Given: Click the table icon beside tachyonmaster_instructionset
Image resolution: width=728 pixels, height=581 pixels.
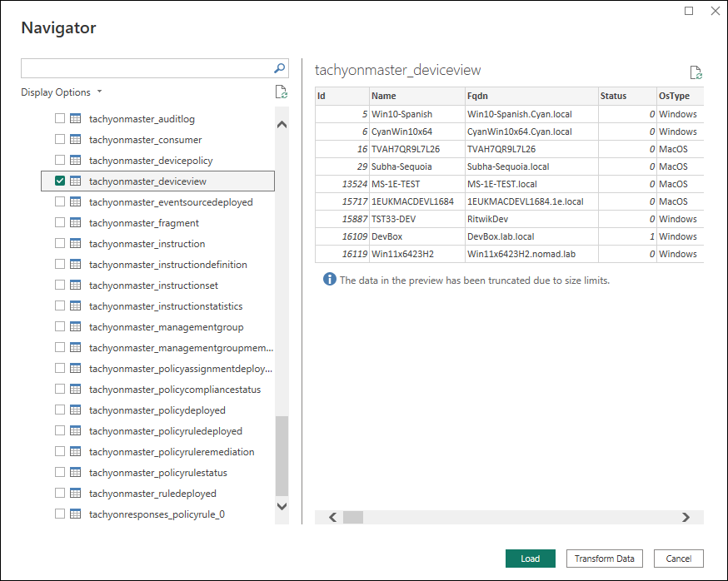Looking at the screenshot, I should [75, 286].
